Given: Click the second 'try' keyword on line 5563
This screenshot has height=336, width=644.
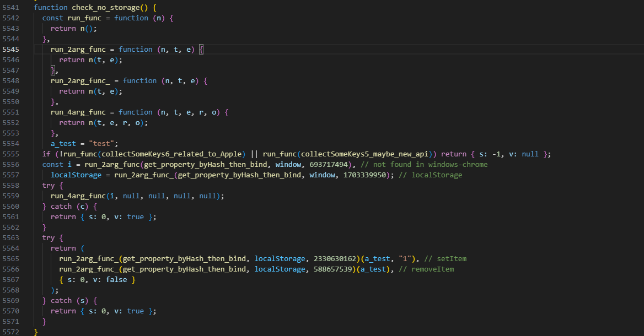Looking at the screenshot, I should [x=49, y=237].
